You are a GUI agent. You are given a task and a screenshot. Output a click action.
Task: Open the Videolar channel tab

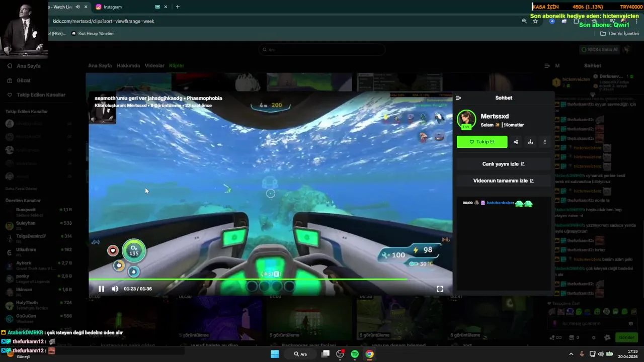pyautogui.click(x=154, y=66)
